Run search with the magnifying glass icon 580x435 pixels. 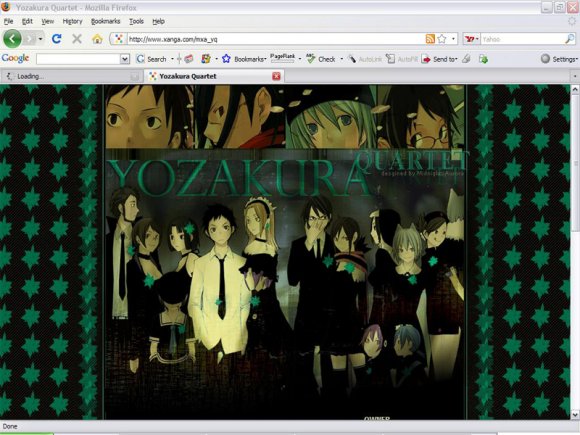570,39
